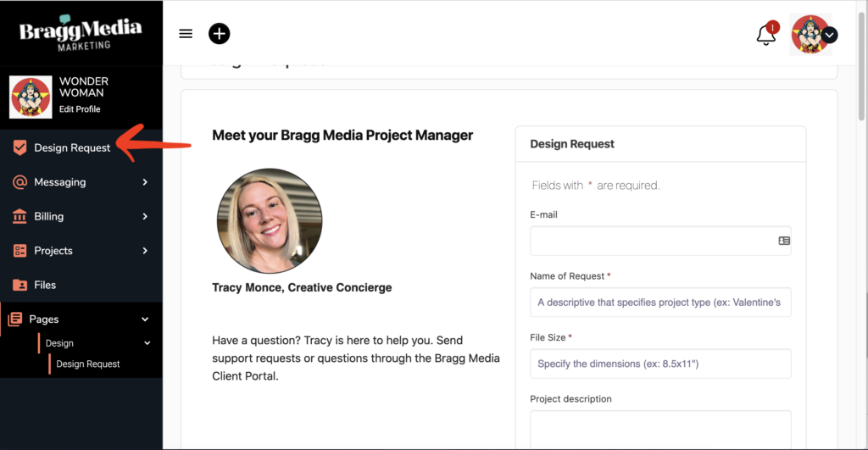Expand the Billing submenu chevron

point(145,216)
